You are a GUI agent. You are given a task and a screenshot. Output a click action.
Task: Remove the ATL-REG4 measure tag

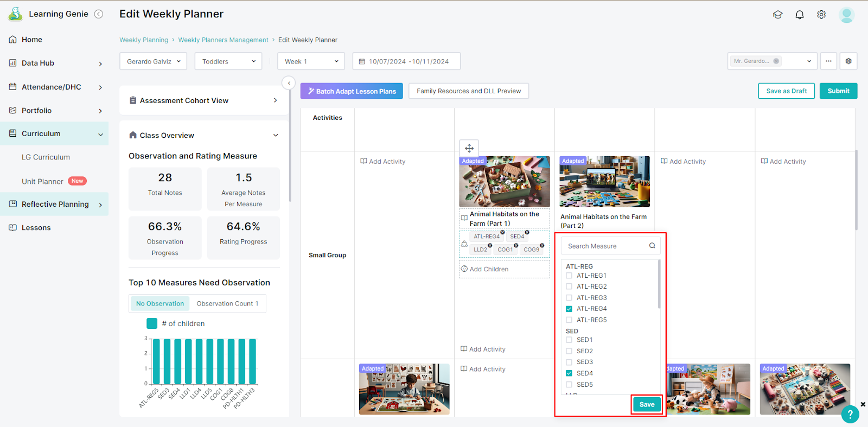tap(502, 232)
